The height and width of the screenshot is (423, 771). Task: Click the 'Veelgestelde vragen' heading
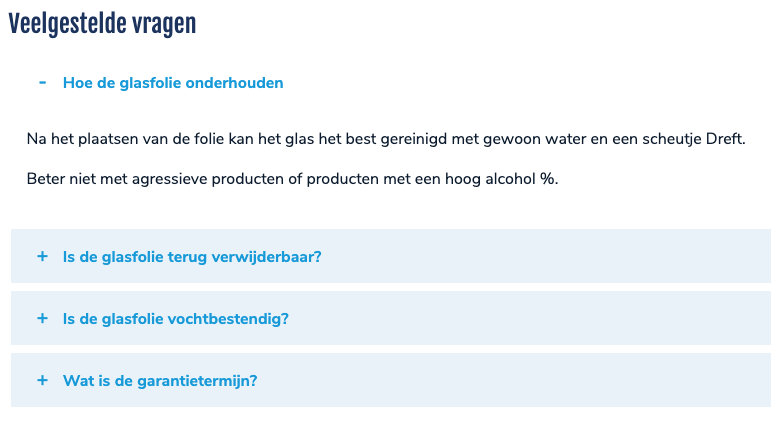click(102, 25)
